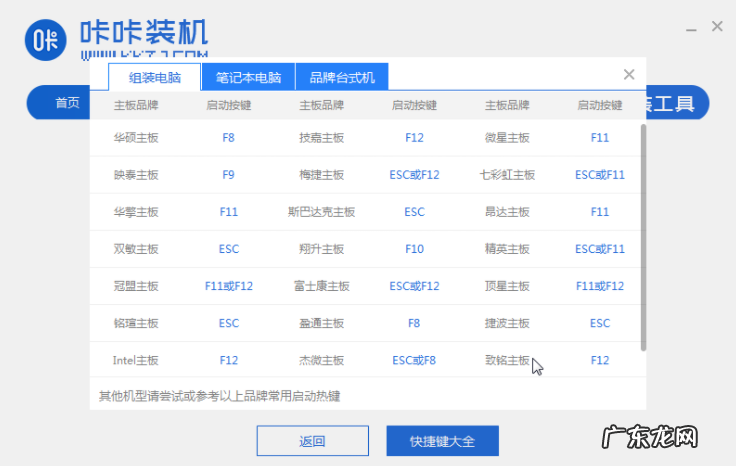The image size is (736, 466).
Task: Select the 富士康主板 cell
Action: 322,286
